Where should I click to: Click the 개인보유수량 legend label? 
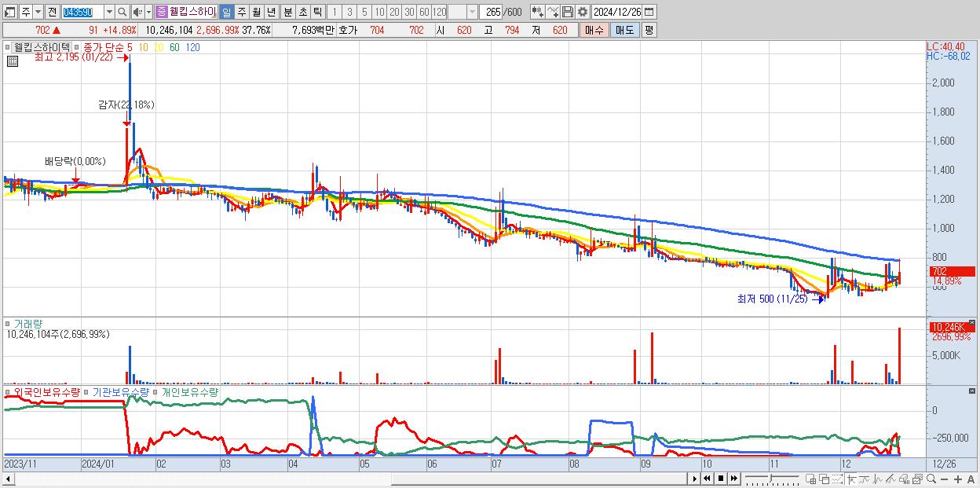[x=190, y=391]
